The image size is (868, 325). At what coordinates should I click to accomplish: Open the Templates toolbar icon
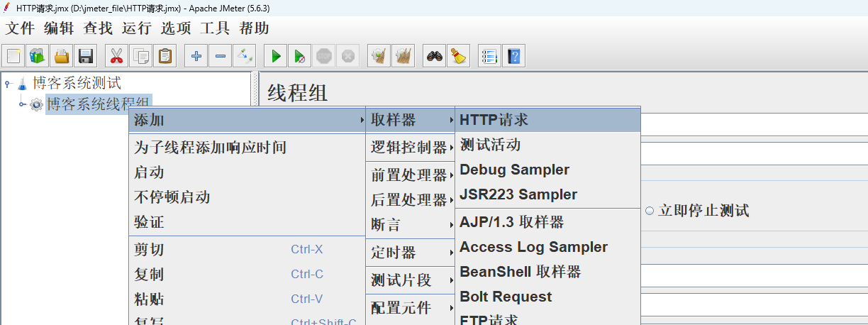click(38, 55)
